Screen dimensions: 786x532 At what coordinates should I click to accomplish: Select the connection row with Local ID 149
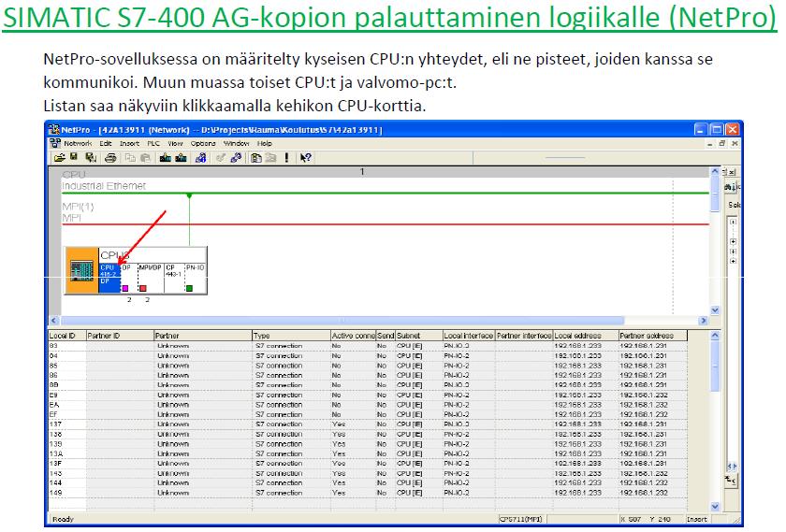coord(368,493)
